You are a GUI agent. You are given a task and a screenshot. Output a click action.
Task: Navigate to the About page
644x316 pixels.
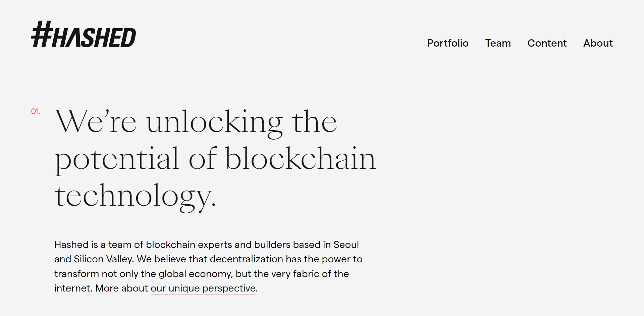[598, 43]
